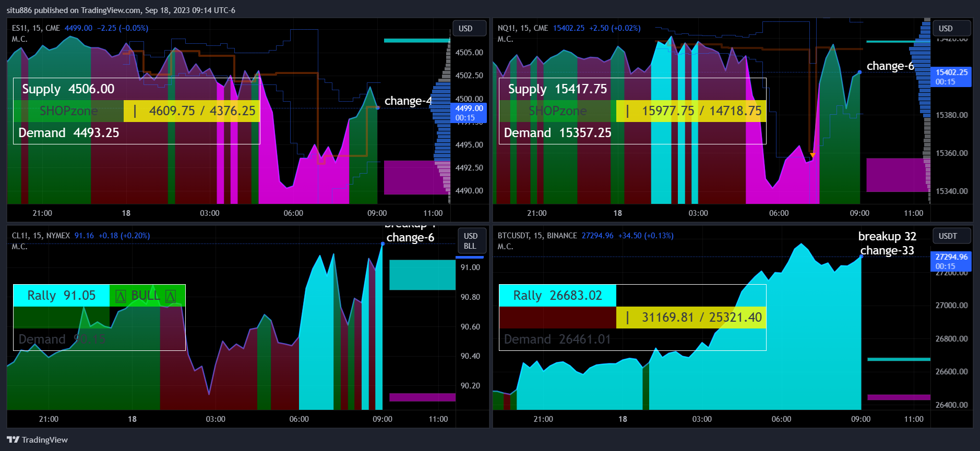Viewport: 980px width, 451px height.
Task: Click the -2.25 (-0.05%) change value on ES1!
Action: [123, 28]
